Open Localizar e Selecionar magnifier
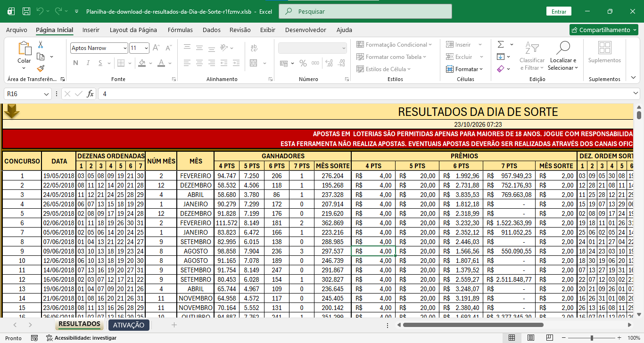The height and width of the screenshot is (343, 644). 563,56
